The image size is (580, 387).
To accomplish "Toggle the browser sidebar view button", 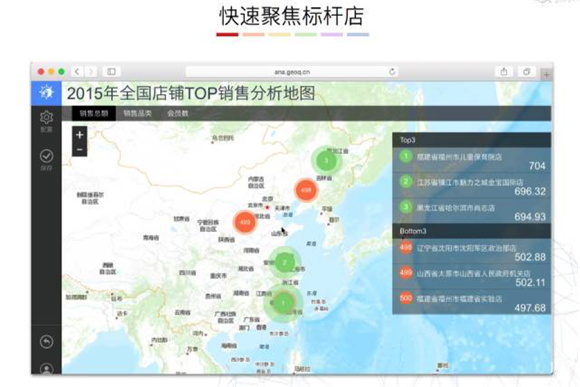I will coord(111,71).
